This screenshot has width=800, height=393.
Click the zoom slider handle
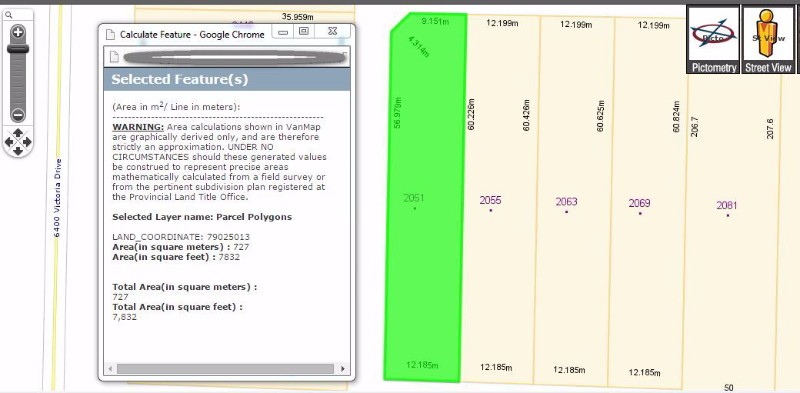coord(18,49)
